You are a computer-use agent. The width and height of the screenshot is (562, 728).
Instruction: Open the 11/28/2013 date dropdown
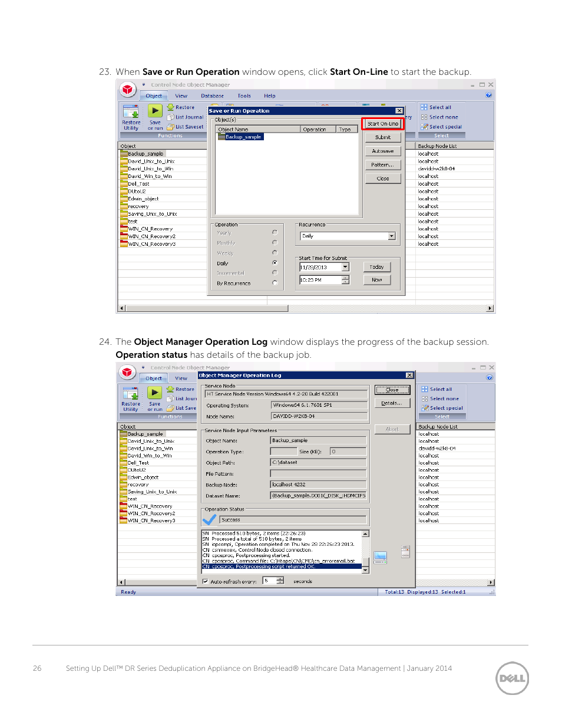pyautogui.click(x=345, y=267)
